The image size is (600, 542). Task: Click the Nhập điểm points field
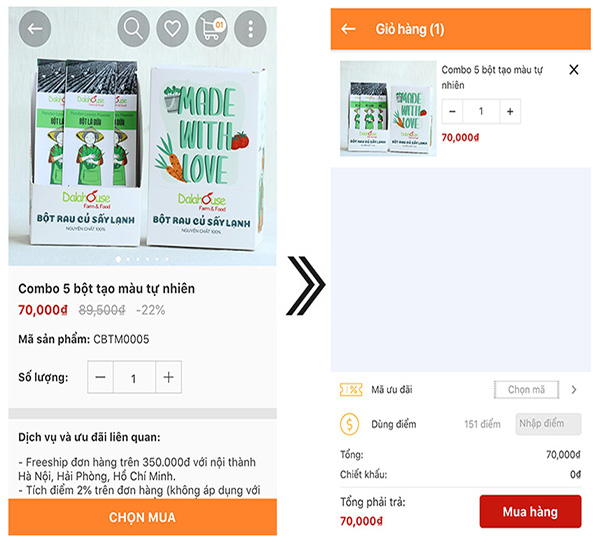click(547, 424)
